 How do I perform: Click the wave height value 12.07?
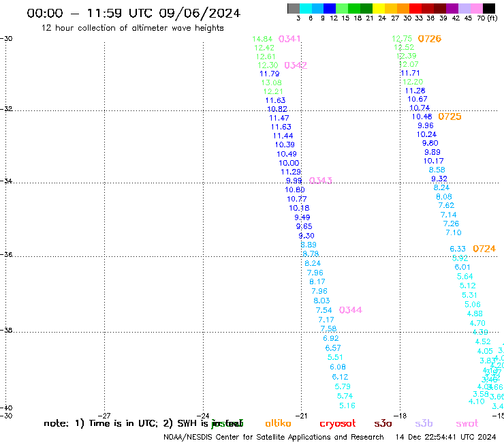[x=409, y=64]
